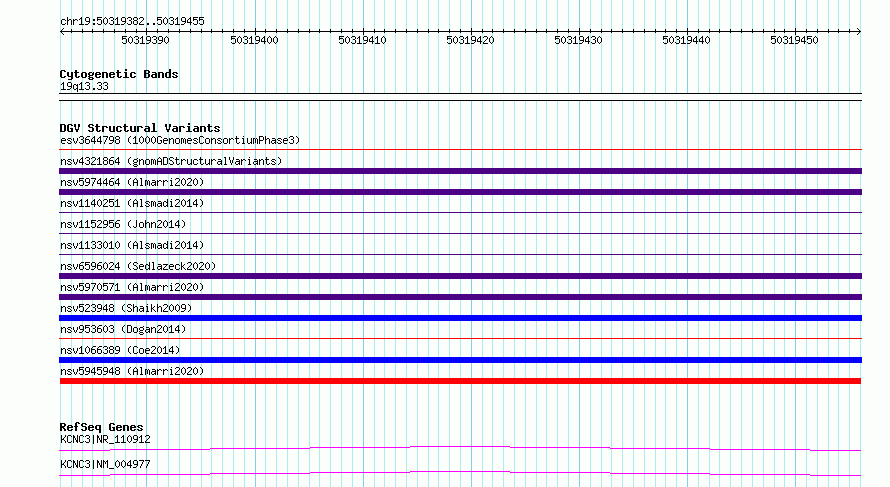Open variant esv3644798 label
Viewport: 890px width, 487px height.
click(180, 140)
